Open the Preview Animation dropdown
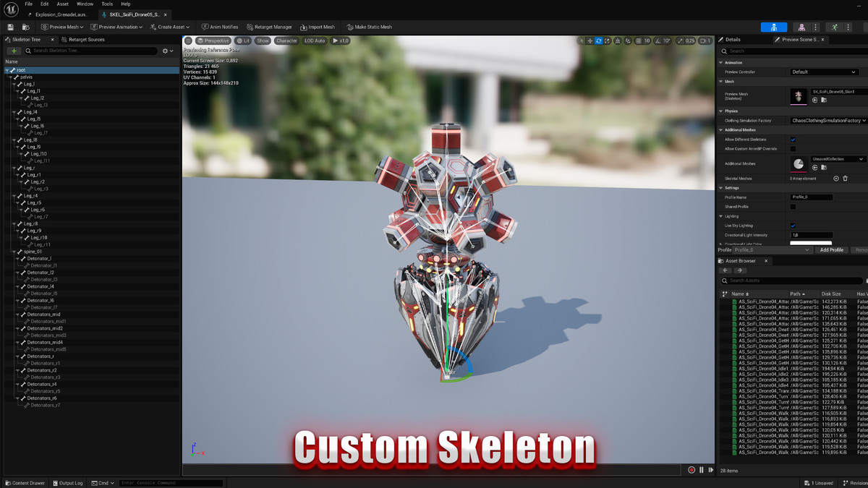Screen dimensions: 868x488 pyautogui.click(x=116, y=27)
